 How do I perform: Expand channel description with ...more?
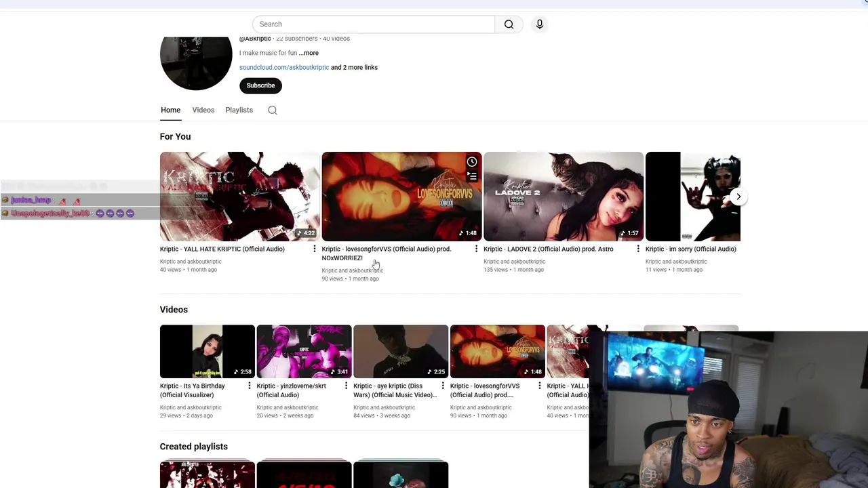coord(309,53)
